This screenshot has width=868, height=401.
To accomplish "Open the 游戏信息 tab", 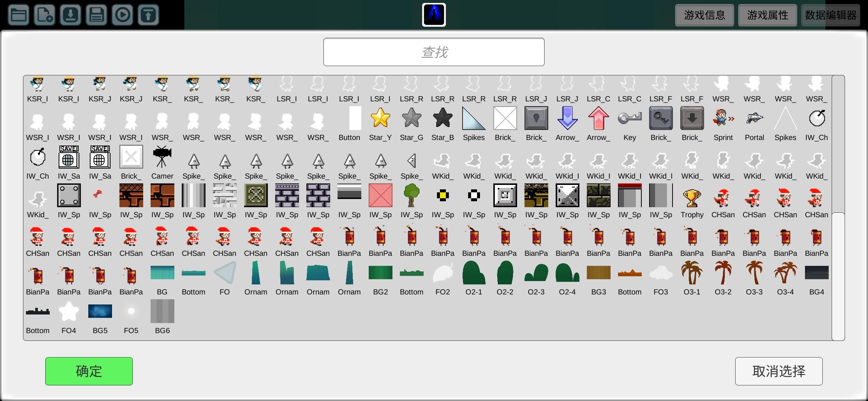I will pos(704,15).
